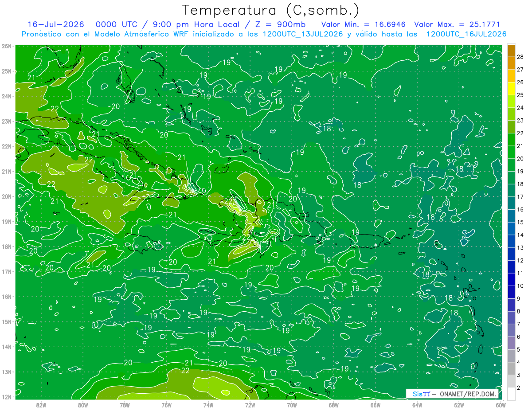Click the 22N latitude axis label

click(7, 146)
